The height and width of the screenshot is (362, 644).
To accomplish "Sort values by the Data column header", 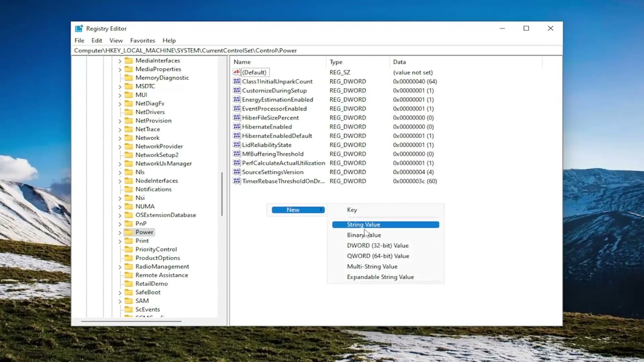I will pos(466,62).
